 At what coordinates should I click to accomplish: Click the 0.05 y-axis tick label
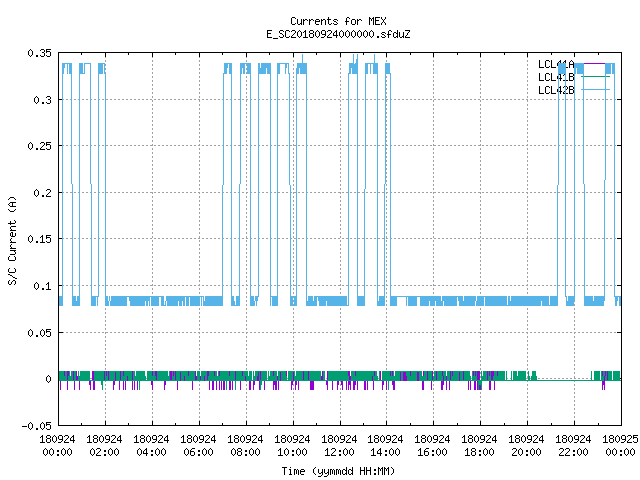(40, 333)
